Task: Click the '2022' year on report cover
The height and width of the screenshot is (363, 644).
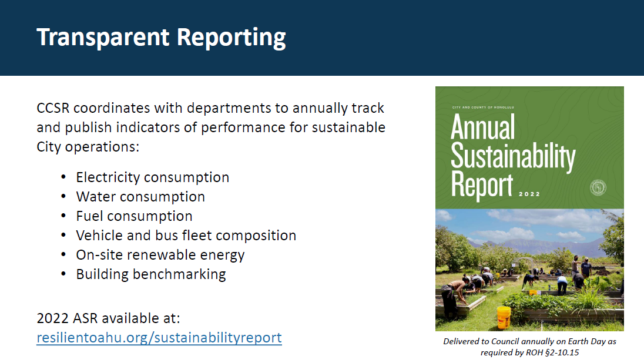Action: [529, 194]
